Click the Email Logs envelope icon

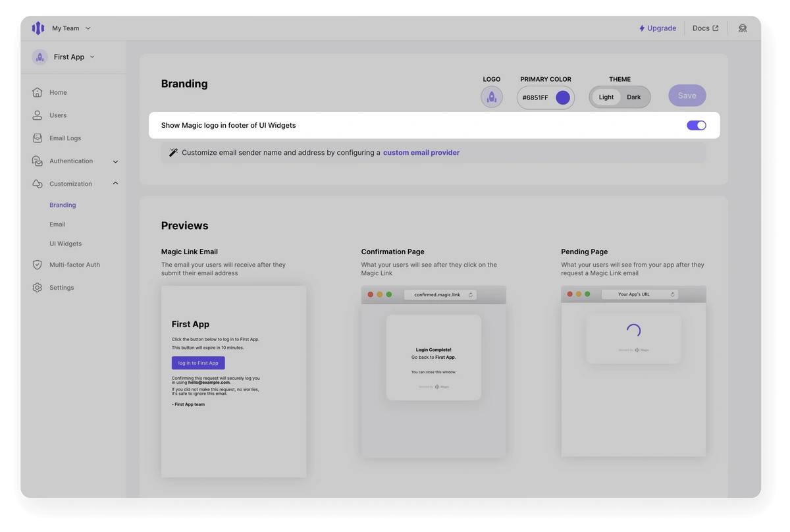[x=38, y=138]
